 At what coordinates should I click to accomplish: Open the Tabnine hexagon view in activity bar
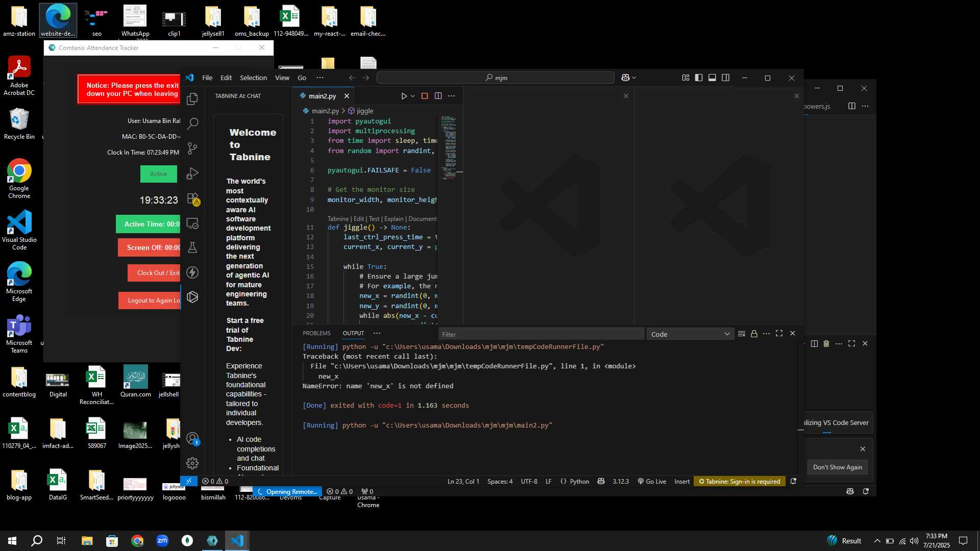click(x=192, y=297)
